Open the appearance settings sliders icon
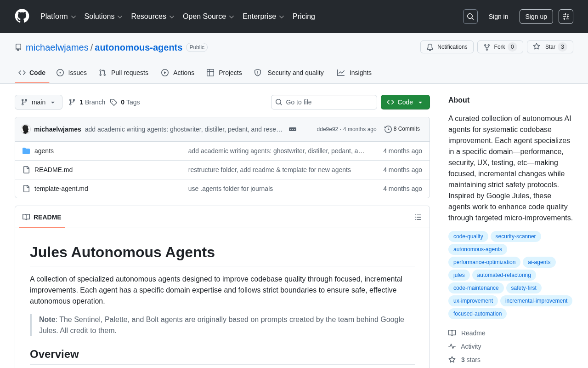 pyautogui.click(x=566, y=17)
